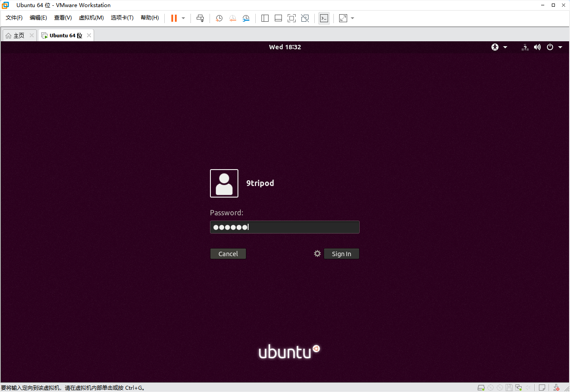570x392 pixels.
Task: Click the network adapter status bar icon
Action: [519, 388]
